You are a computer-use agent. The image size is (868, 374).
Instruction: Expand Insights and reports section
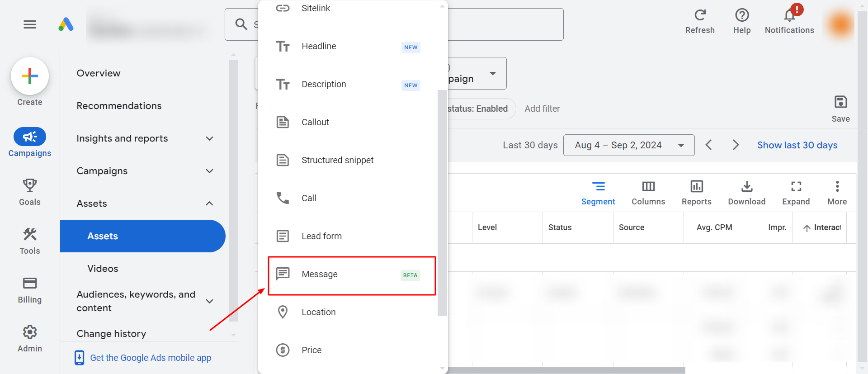pos(209,138)
